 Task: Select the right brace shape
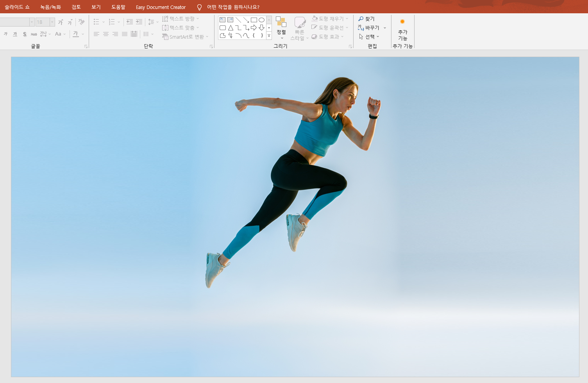(262, 36)
